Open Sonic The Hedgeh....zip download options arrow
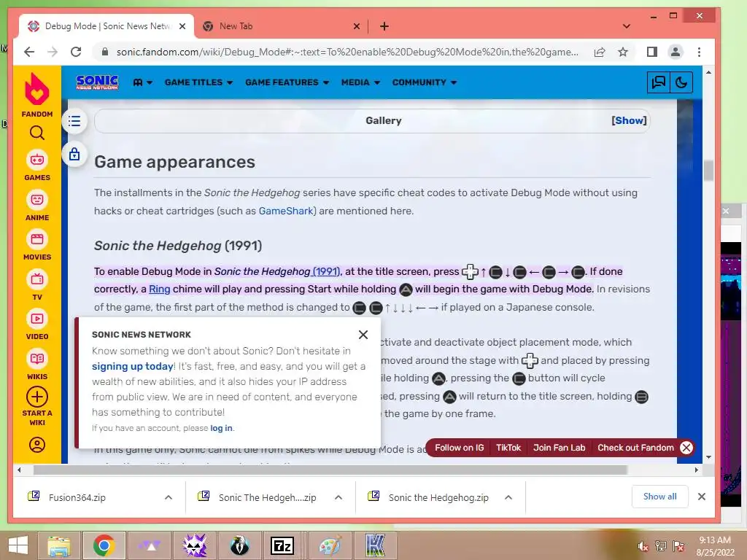Image resolution: width=747 pixels, height=560 pixels. (x=338, y=497)
